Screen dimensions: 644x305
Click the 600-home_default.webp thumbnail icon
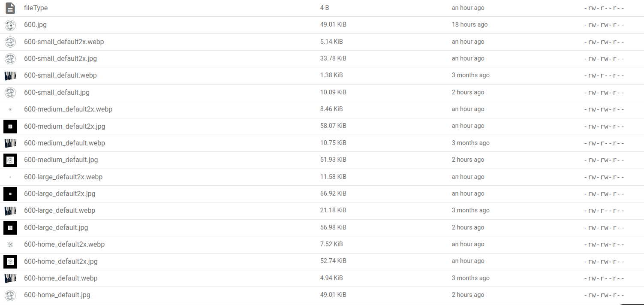point(10,278)
